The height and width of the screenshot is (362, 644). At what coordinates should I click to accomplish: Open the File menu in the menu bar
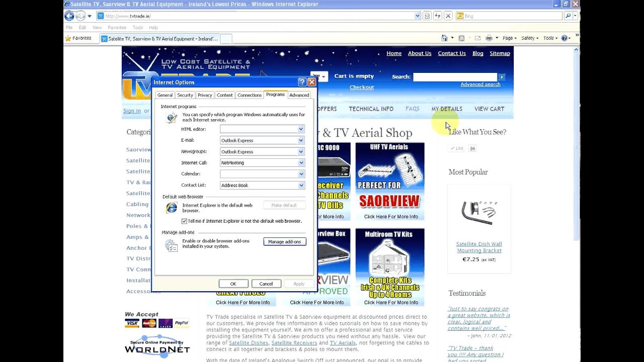pos(69,28)
